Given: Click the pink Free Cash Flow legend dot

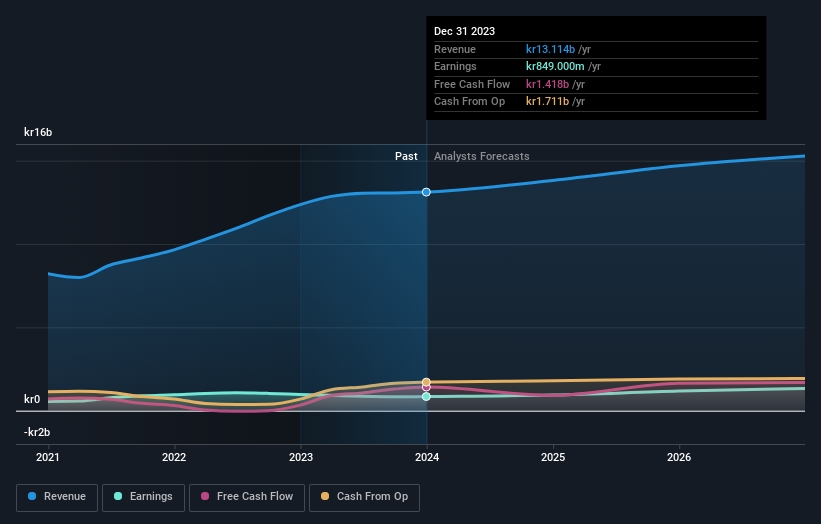Looking at the screenshot, I should [205, 496].
